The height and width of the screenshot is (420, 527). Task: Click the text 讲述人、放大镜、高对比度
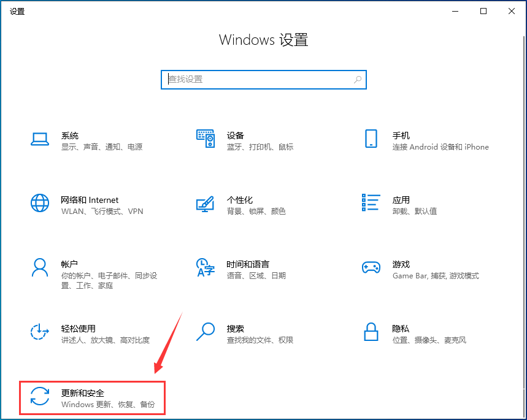pyautogui.click(x=105, y=340)
